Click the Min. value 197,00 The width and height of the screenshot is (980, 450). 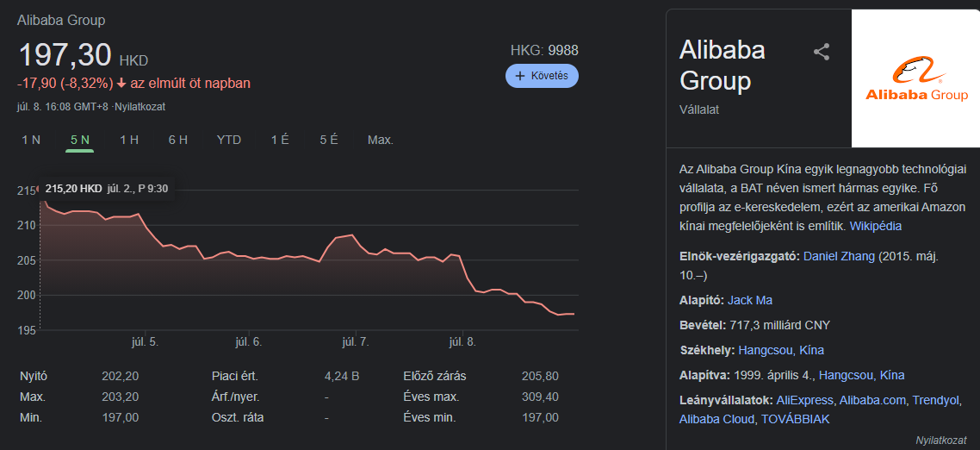point(120,417)
